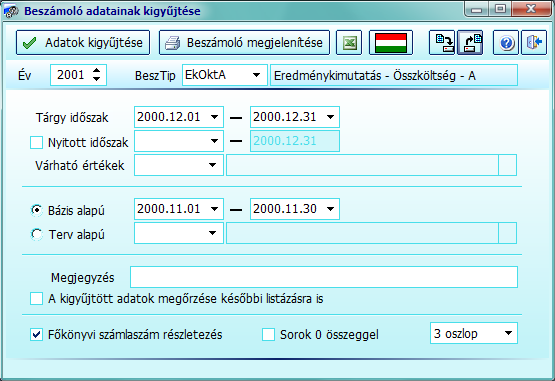Viewport: 555px width, 381px height.
Task: Click the import document transfer icon
Action: (442, 43)
